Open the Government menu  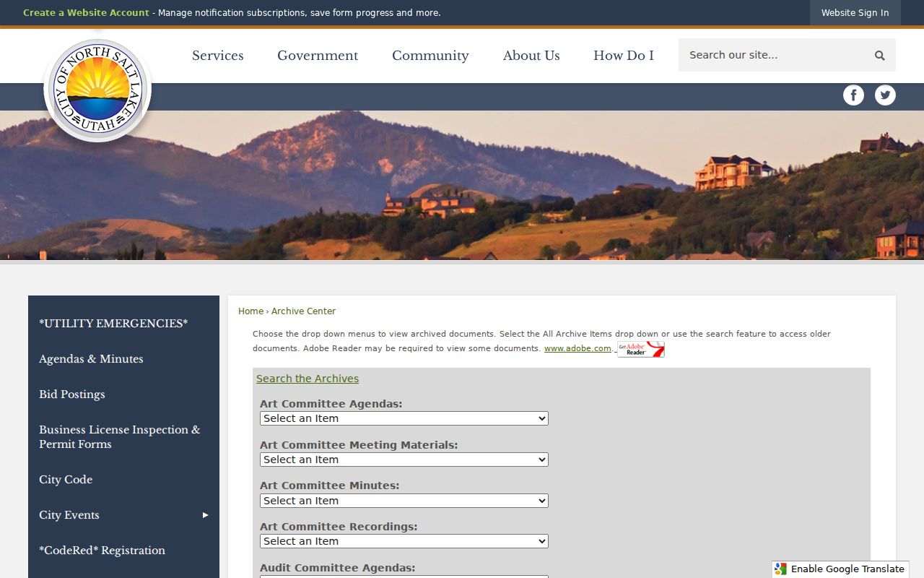tap(318, 56)
